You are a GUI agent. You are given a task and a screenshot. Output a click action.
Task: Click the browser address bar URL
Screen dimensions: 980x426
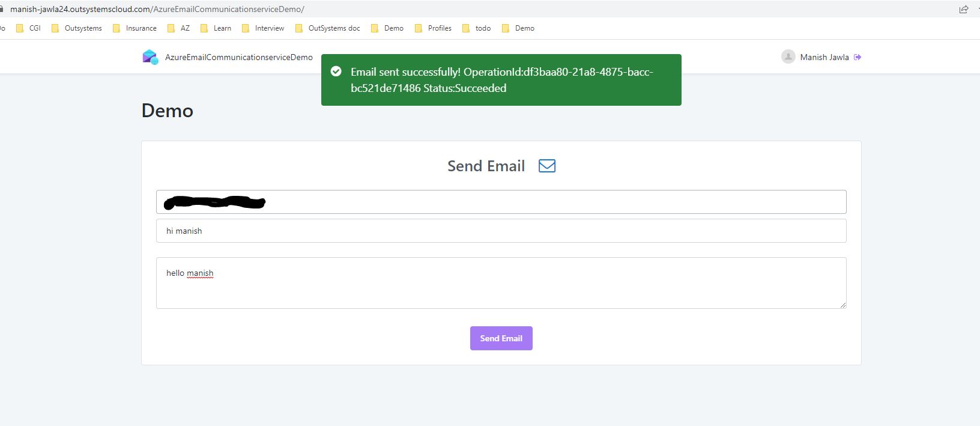[x=157, y=9]
